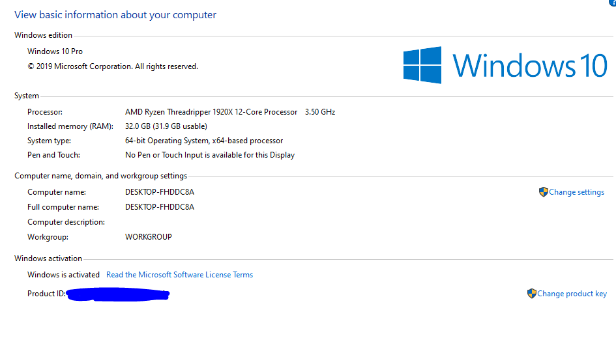616x364 pixels.
Task: Click the shield icon beside Change settings
Action: click(544, 192)
